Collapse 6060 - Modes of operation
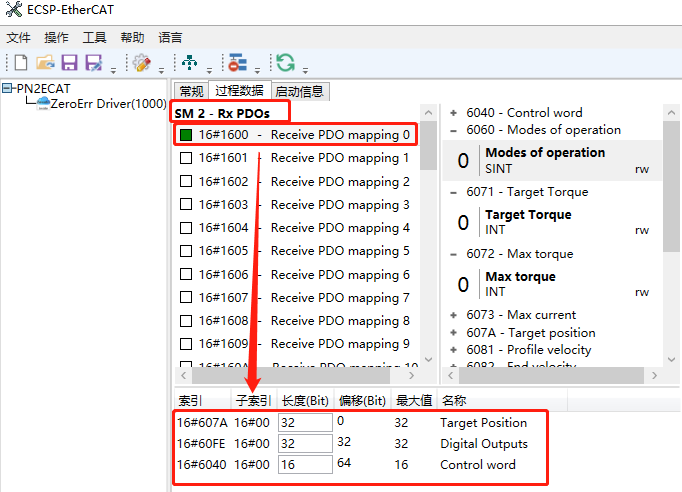 (x=454, y=130)
